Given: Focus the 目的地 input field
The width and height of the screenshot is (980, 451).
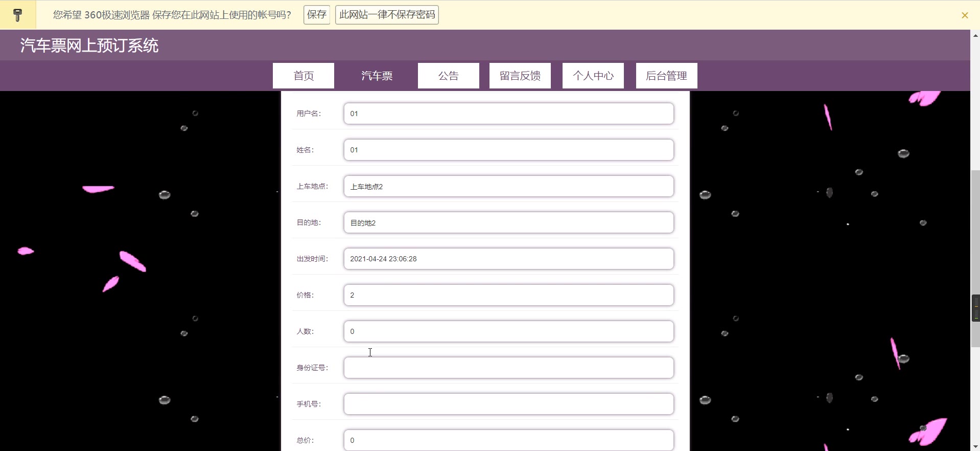Looking at the screenshot, I should [x=509, y=222].
